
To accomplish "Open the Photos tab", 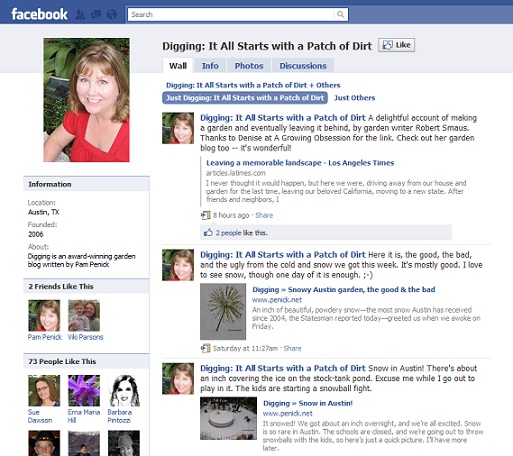I will [x=249, y=66].
